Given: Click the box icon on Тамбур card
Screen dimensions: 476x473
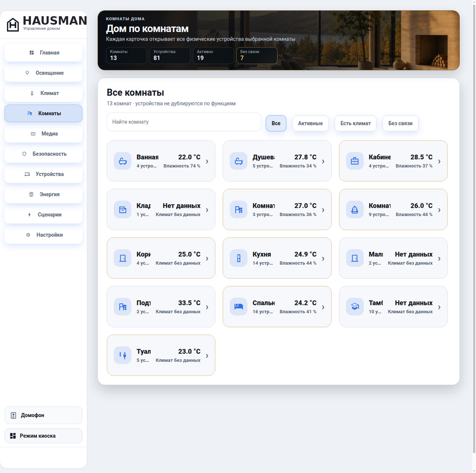Looking at the screenshot, I should pos(355,307).
